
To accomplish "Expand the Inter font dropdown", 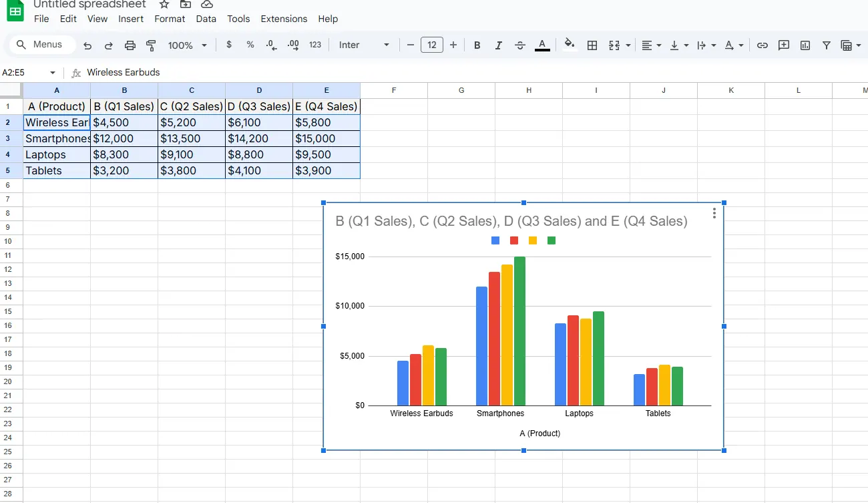I will tap(364, 45).
